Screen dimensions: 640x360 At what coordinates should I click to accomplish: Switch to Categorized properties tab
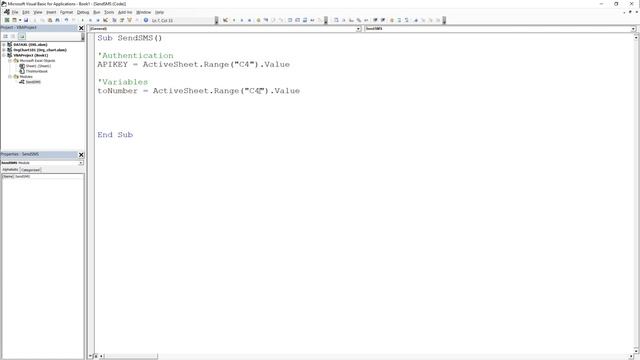(31, 170)
